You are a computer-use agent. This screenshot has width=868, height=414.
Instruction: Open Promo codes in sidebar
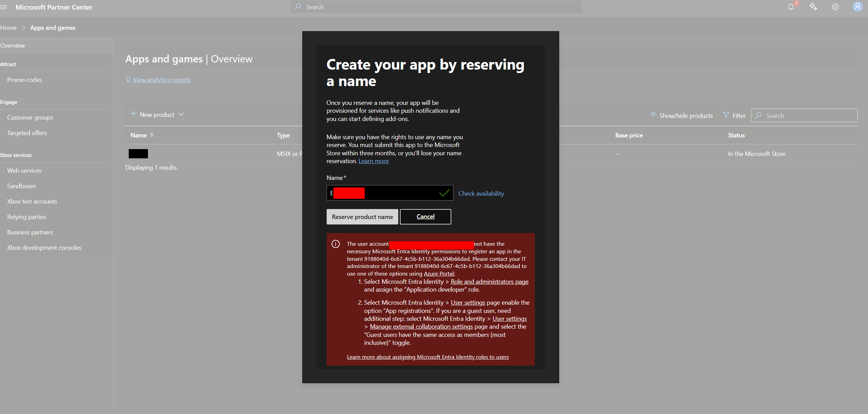[x=25, y=80]
